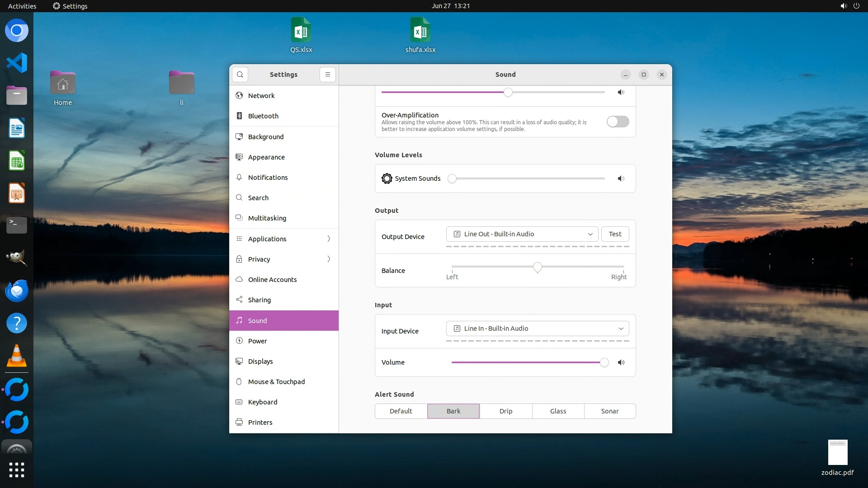The image size is (868, 488).
Task: Select the Glass alert sound button
Action: (558, 411)
